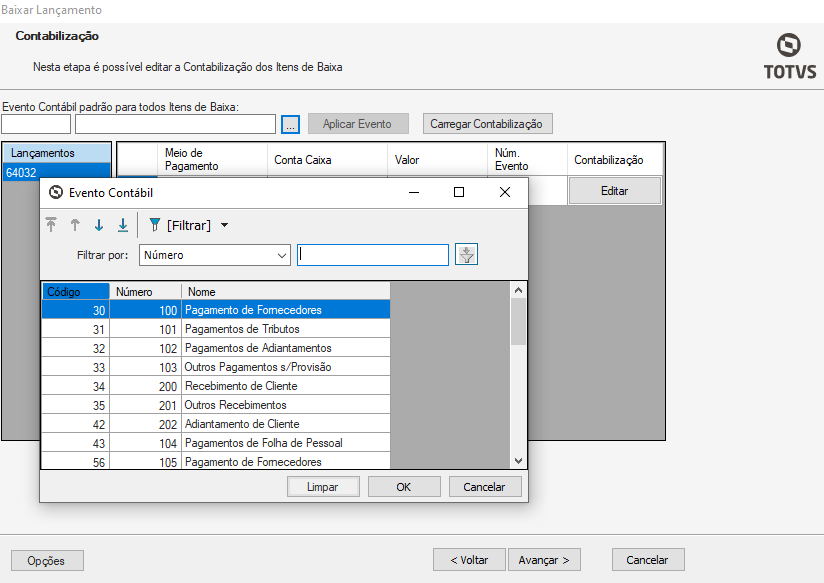Click the funnel Filtrar icon in toolbar
The width and height of the screenshot is (824, 583).
click(x=155, y=226)
